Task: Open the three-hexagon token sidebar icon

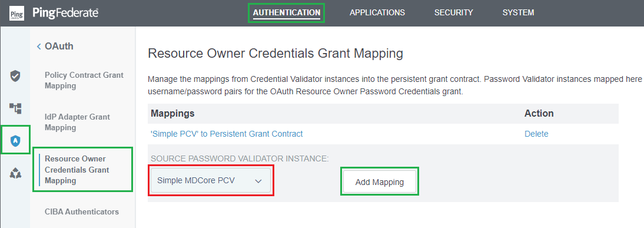Action: pos(15,173)
